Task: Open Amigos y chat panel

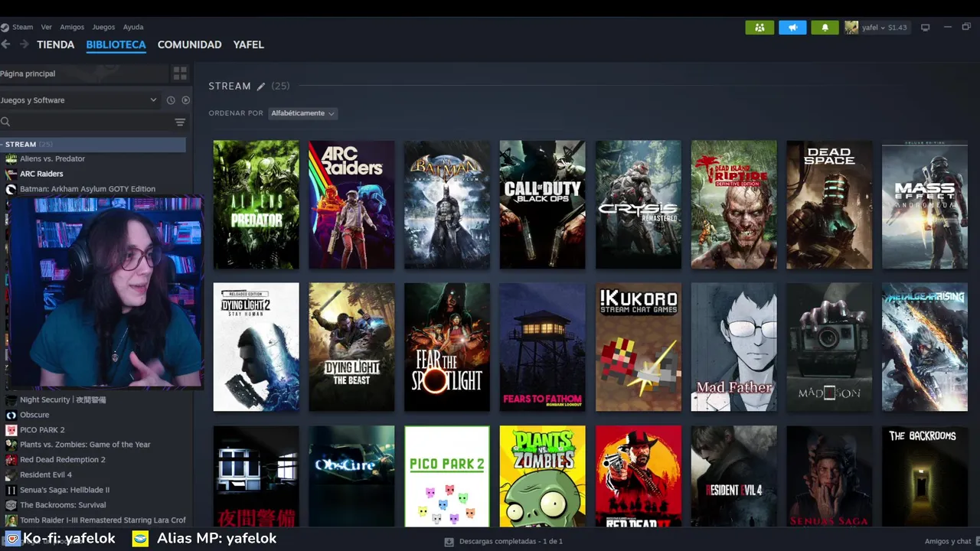Action: [948, 541]
